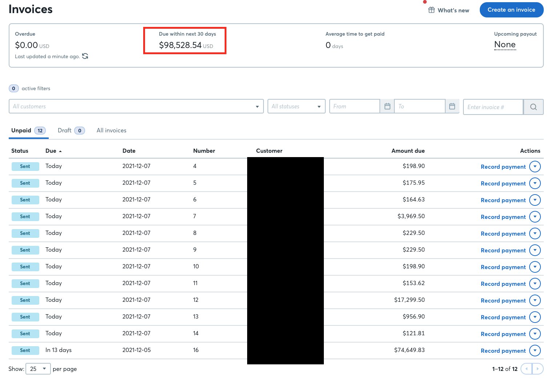The width and height of the screenshot is (559, 392).
Task: Expand actions arrow for invoice 12
Action: click(x=535, y=300)
